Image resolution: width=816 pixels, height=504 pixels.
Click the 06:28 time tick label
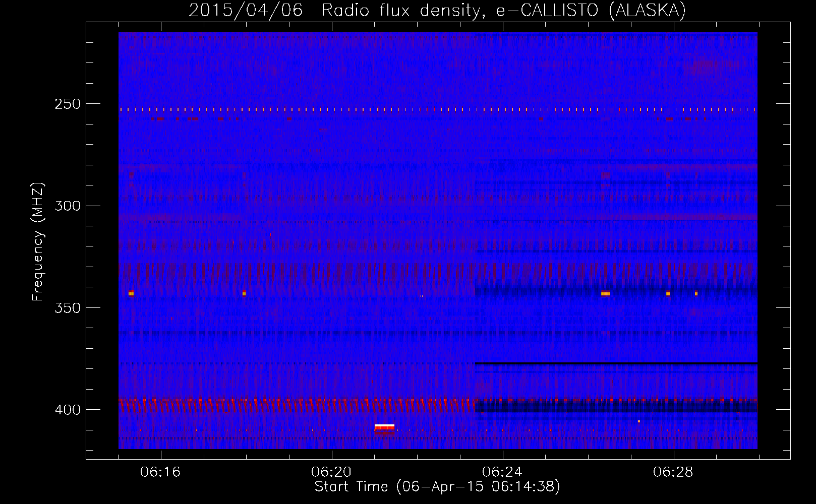click(x=673, y=472)
